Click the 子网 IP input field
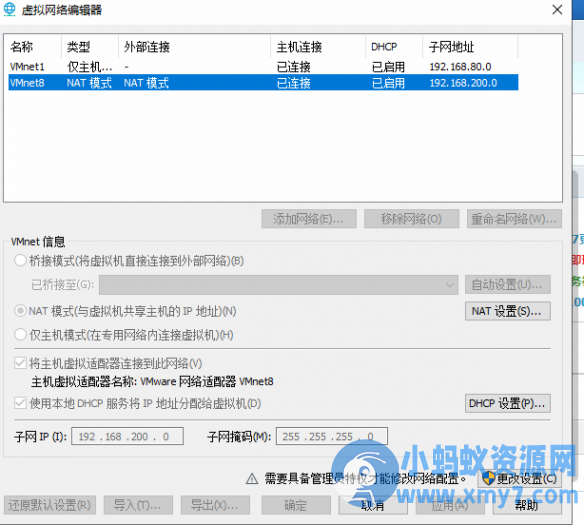The width and height of the screenshot is (584, 525). click(x=127, y=436)
